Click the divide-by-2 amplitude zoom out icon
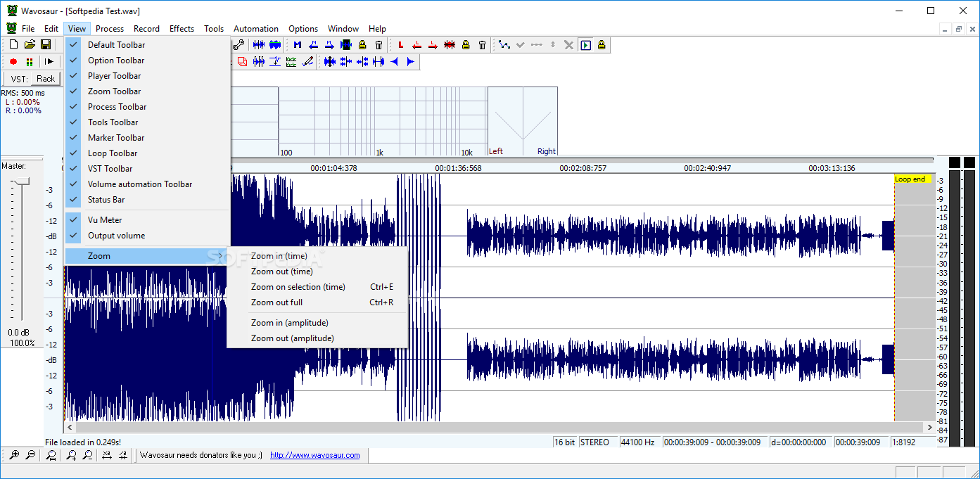Viewport: 980px width, 479px height. tap(123, 455)
